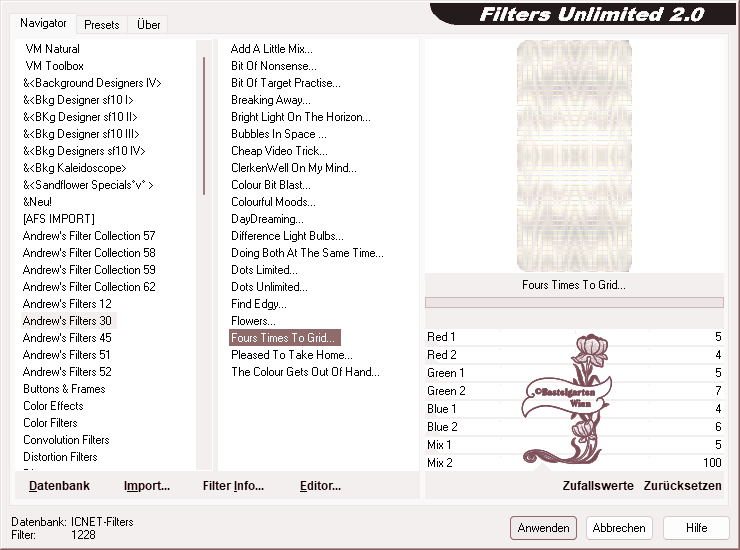Choose Bubbles In Space ... filter
Viewport: 740px width, 550px height.
pyautogui.click(x=278, y=134)
